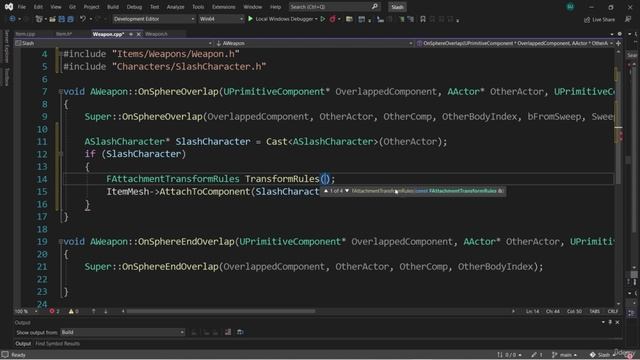Click the Live Share button
Viewport: 640px width, 360px height.
coord(599,20)
